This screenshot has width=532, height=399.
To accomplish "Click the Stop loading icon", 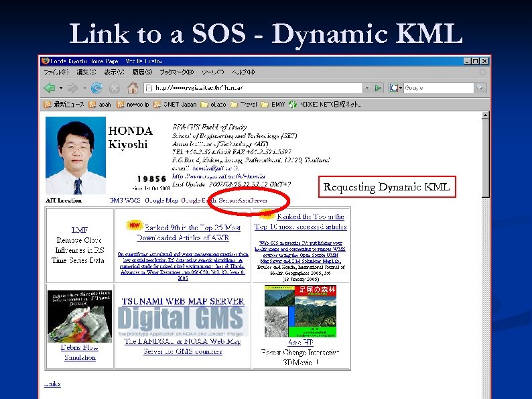I will pyautogui.click(x=115, y=89).
